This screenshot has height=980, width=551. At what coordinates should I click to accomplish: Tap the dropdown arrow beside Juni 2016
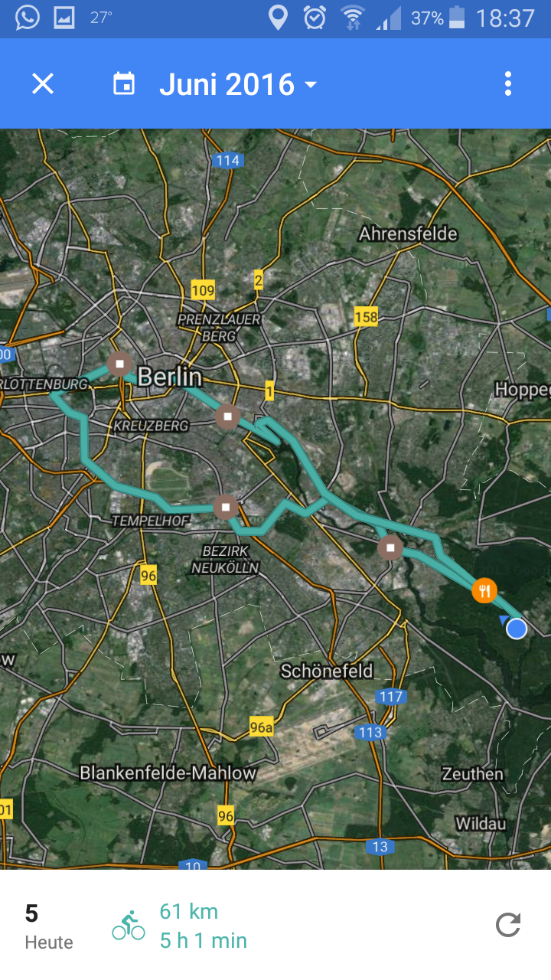click(311, 84)
